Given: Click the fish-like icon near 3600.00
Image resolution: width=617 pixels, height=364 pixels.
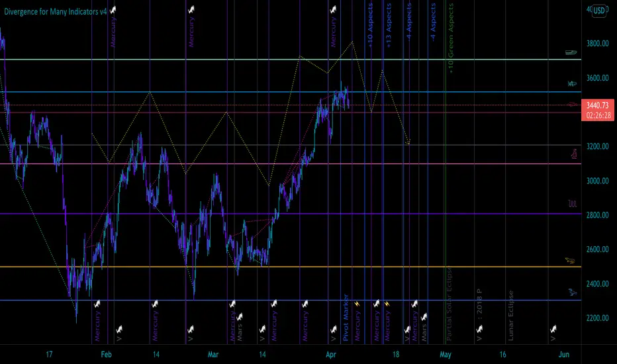Looking at the screenshot, I should (572, 83).
